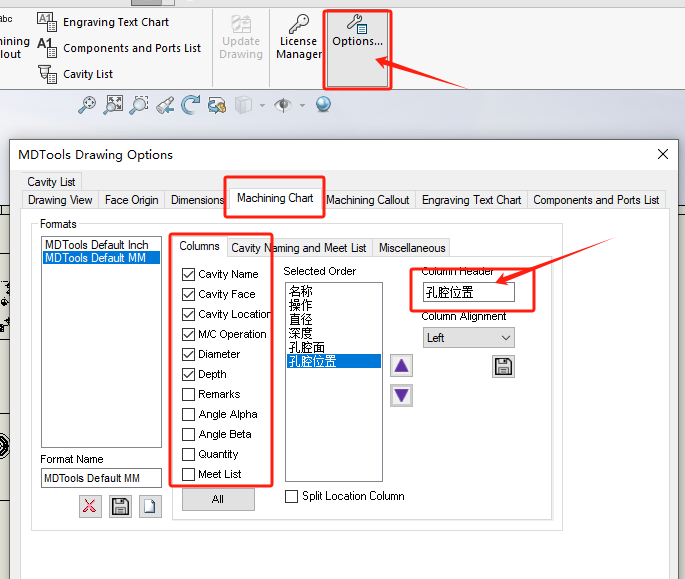Click the Rotate view arrow icon

tap(190, 105)
